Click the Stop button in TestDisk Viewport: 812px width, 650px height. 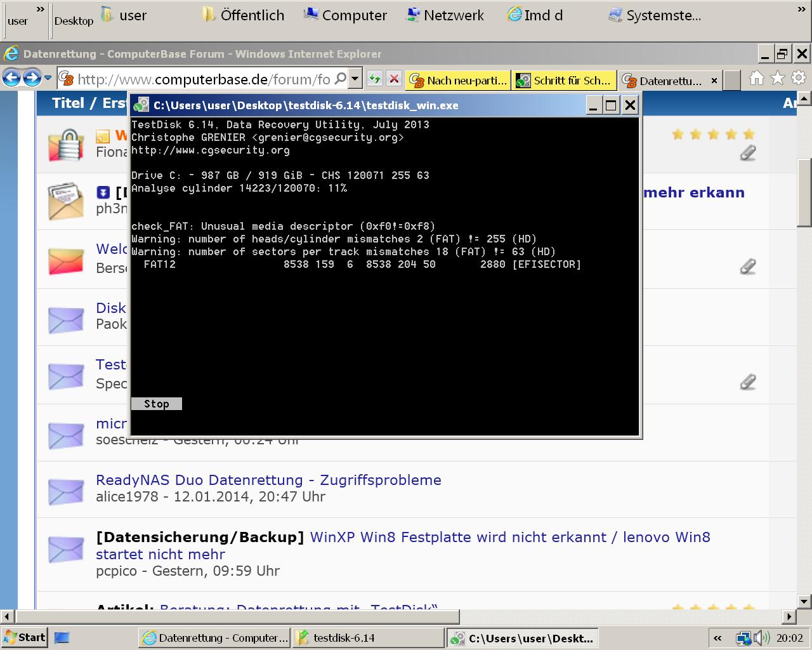coord(157,404)
